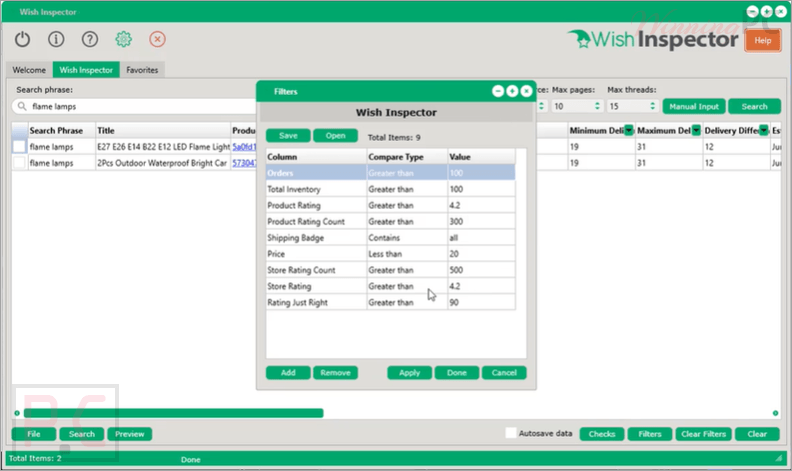Minimize the Filters dialog

(x=498, y=91)
